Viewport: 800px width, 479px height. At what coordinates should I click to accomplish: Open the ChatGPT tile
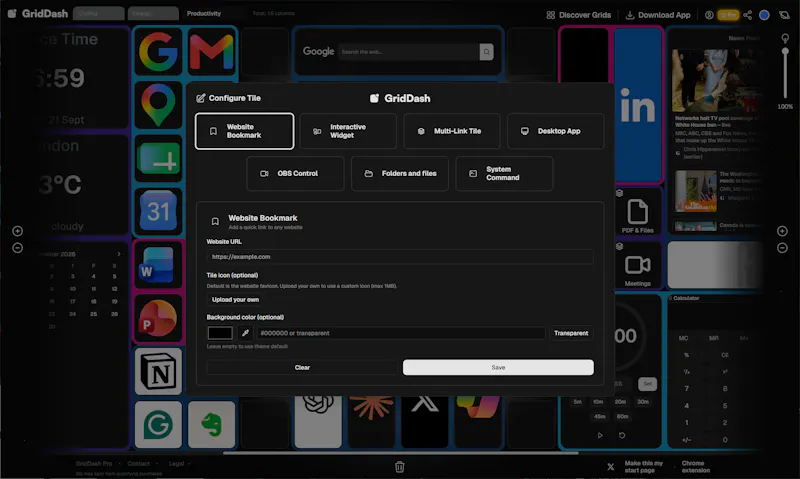pos(318,421)
